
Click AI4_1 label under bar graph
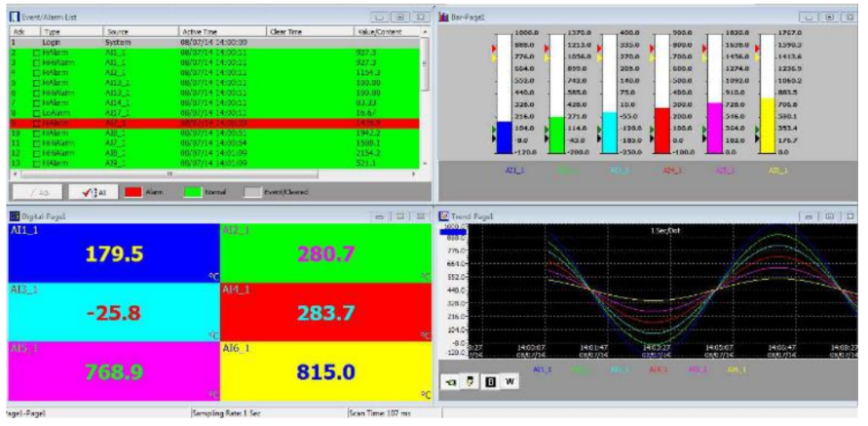click(672, 171)
